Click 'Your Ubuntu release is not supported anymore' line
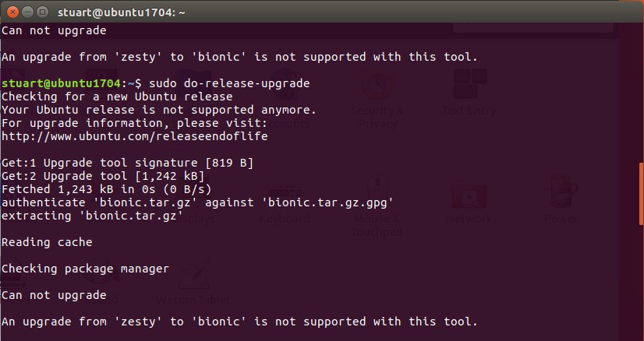The width and height of the screenshot is (644, 341). [x=159, y=110]
